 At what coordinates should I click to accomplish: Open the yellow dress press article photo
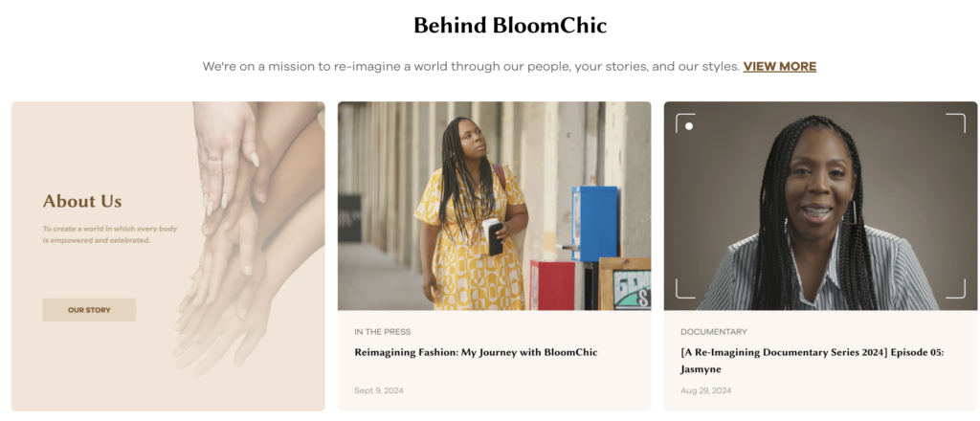(x=494, y=206)
